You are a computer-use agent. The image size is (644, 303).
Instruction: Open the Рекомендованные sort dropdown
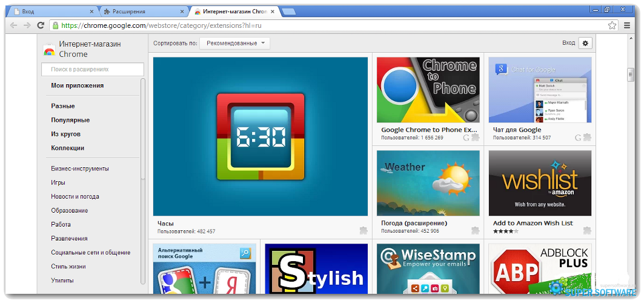235,43
